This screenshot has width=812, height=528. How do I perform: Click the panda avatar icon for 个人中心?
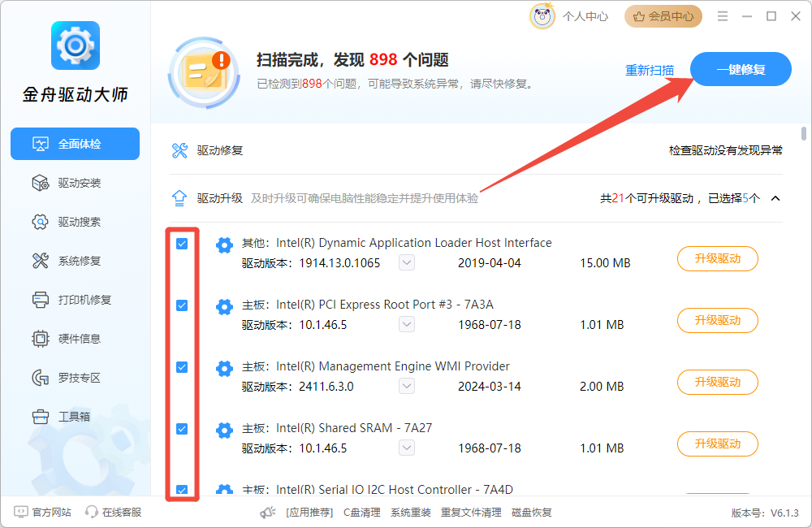click(542, 16)
